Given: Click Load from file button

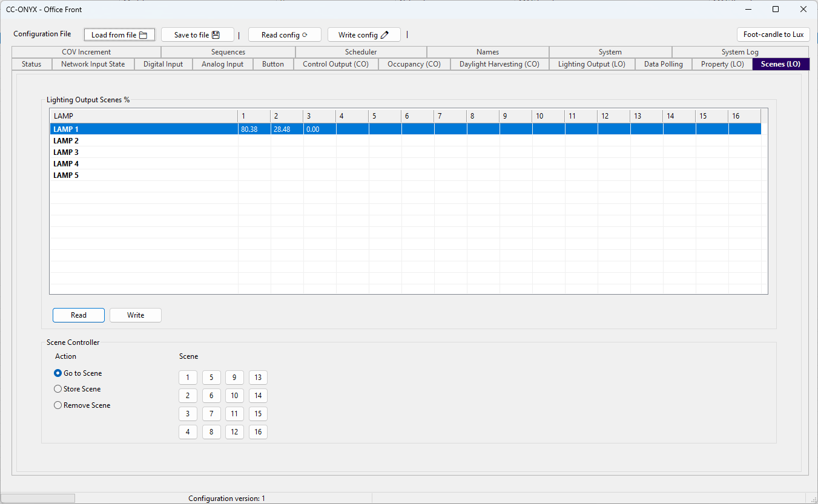Looking at the screenshot, I should click(119, 35).
